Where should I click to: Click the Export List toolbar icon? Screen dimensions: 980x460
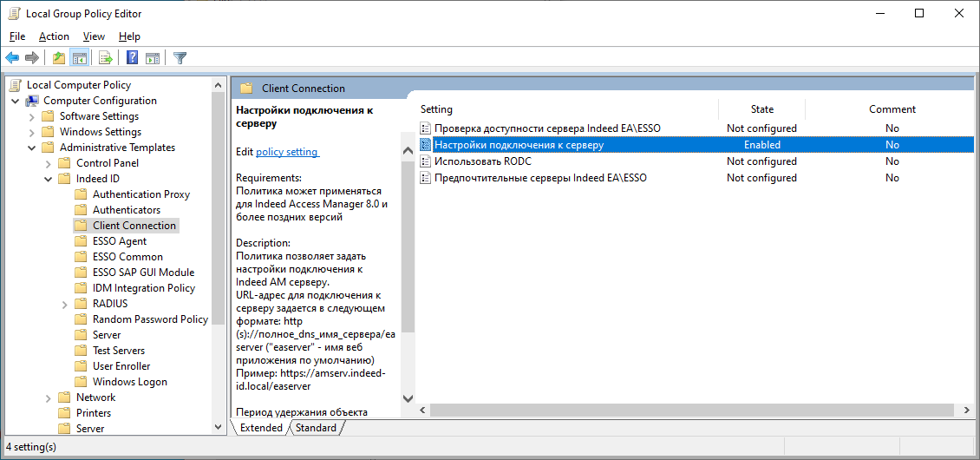click(x=106, y=58)
